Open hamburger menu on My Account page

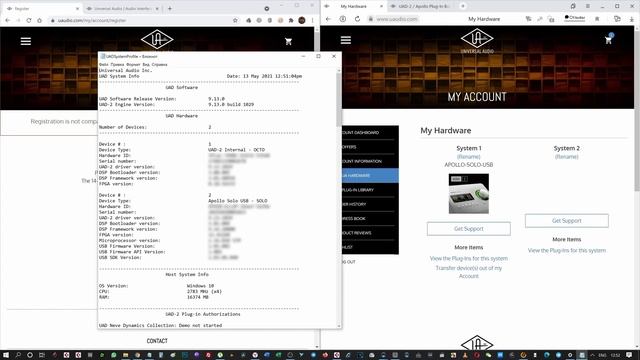(x=346, y=40)
